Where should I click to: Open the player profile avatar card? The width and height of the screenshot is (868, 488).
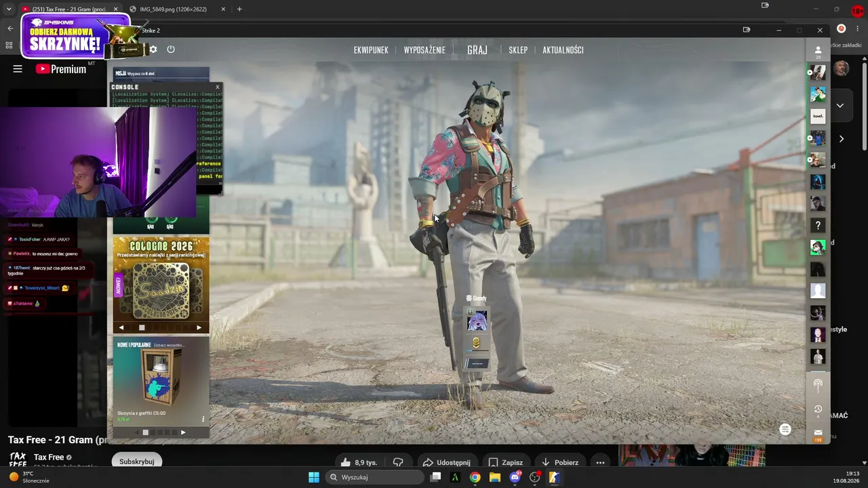coord(477,321)
